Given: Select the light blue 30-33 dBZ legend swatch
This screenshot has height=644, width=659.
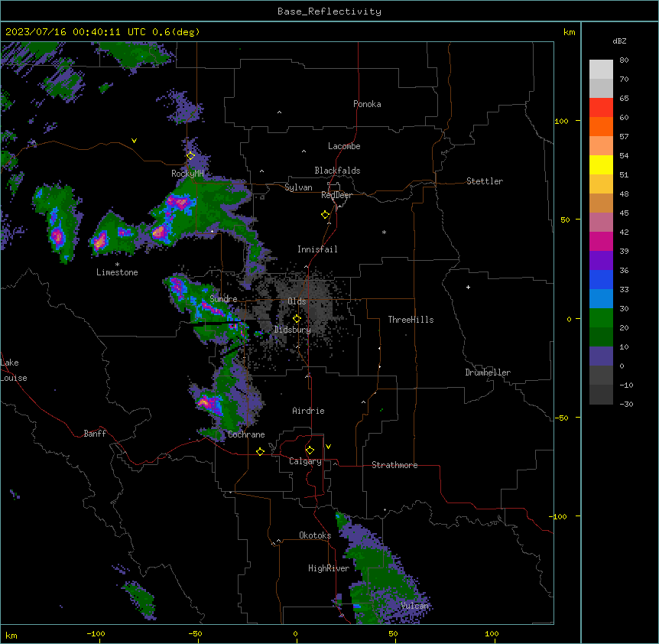Looking at the screenshot, I should pos(601,299).
